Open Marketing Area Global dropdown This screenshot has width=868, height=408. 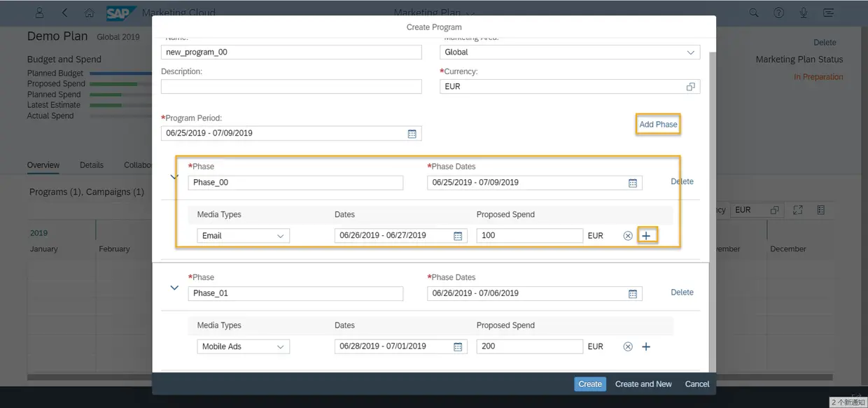[x=691, y=52]
